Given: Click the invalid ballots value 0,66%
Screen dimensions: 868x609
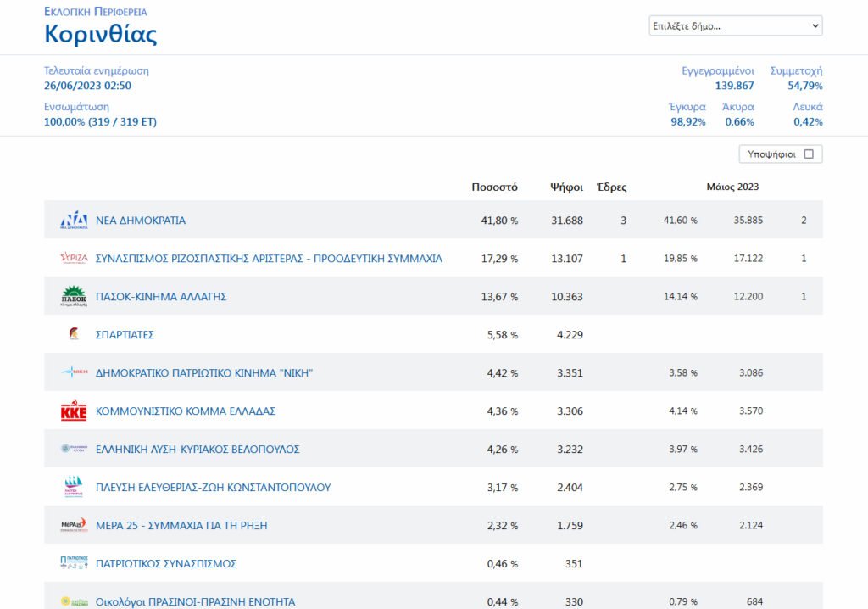Looking at the screenshot, I should click(739, 121).
